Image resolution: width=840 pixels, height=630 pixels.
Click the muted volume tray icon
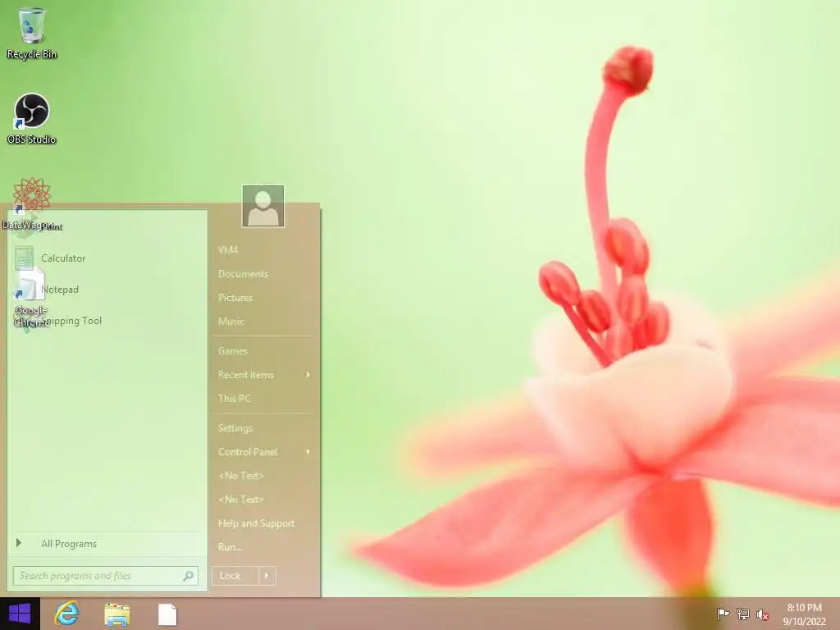[x=762, y=614]
